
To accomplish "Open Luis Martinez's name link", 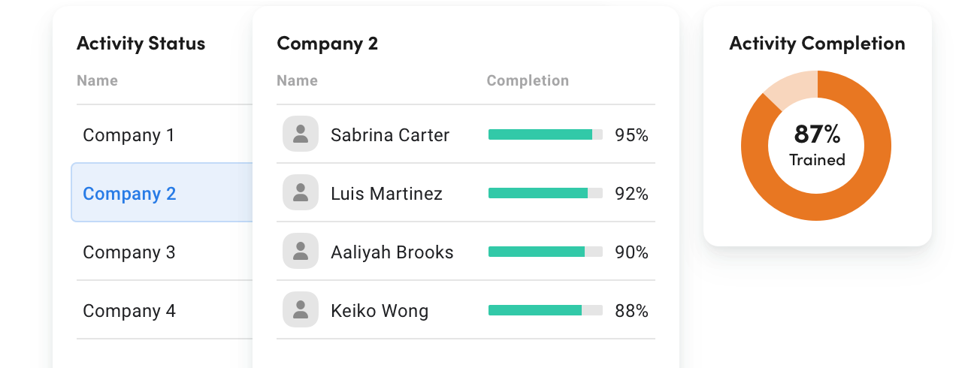I will click(x=386, y=194).
